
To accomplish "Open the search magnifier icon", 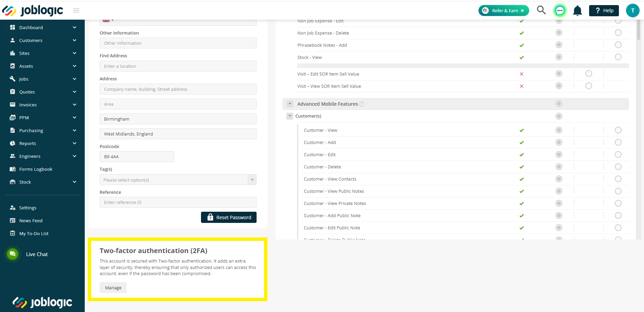I will [541, 10].
